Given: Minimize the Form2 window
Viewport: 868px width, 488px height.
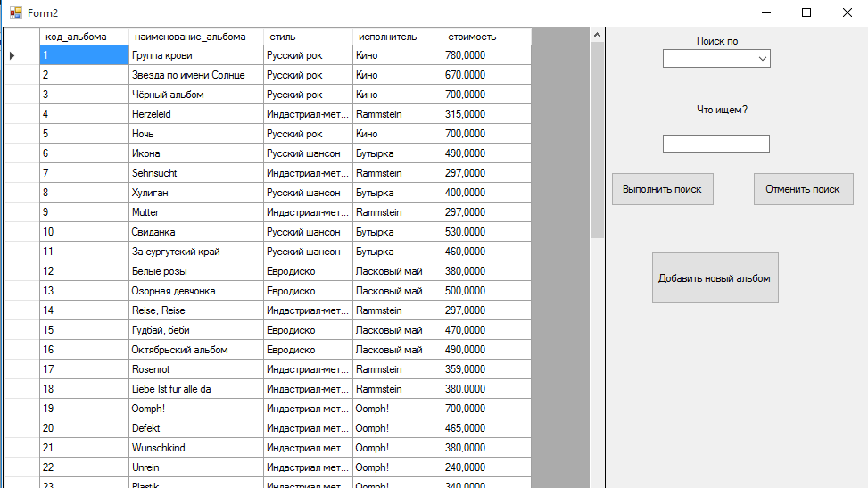Looking at the screenshot, I should click(x=766, y=12).
